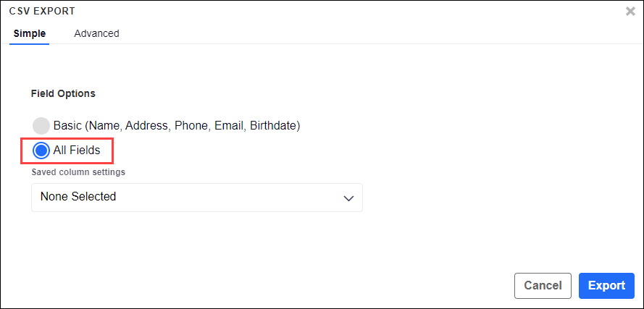This screenshot has width=644, height=309.
Task: Click the Field Options heading
Action: (x=63, y=93)
